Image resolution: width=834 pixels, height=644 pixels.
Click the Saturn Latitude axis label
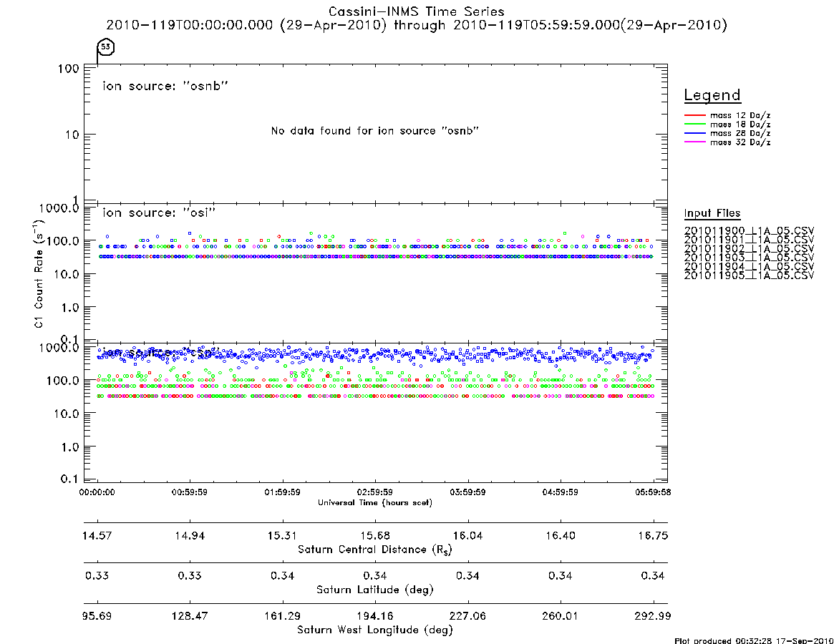coord(375,590)
